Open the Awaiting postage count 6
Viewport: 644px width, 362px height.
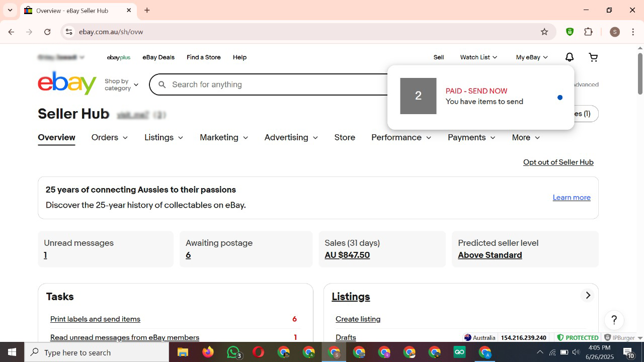pos(188,255)
